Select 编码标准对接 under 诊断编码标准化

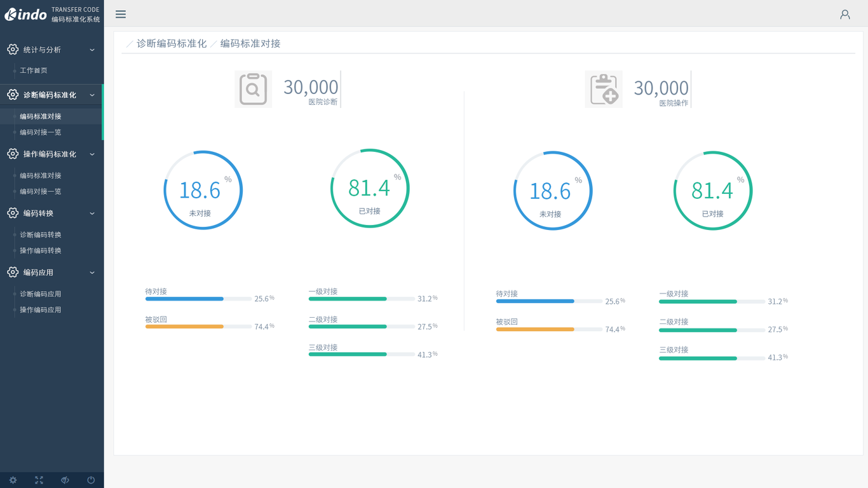[41, 116]
